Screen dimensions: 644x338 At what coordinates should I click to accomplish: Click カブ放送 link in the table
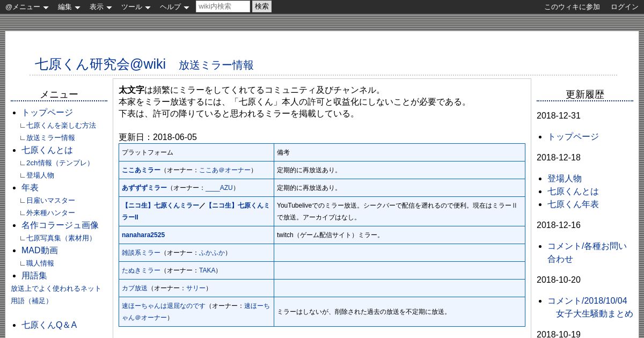135,288
